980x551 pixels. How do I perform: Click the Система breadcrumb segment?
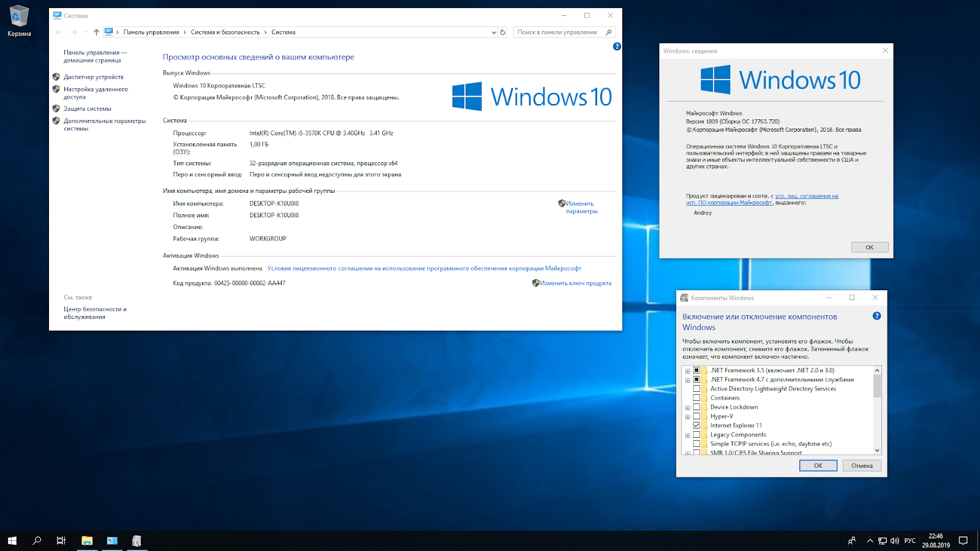click(283, 32)
